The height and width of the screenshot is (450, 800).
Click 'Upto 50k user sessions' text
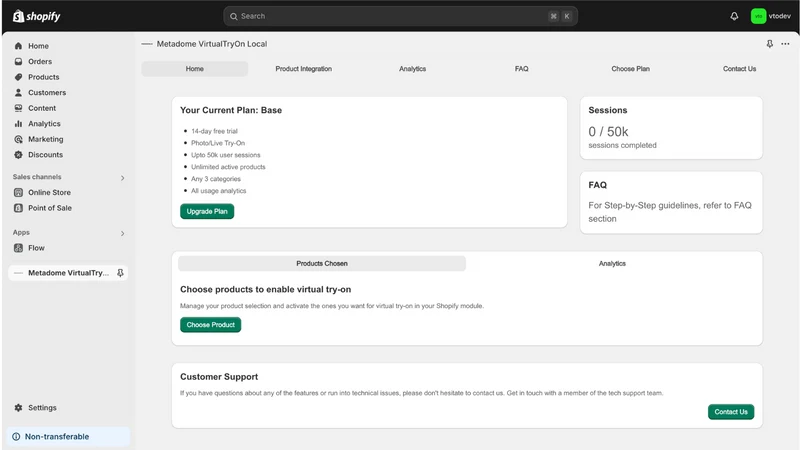tap(226, 155)
